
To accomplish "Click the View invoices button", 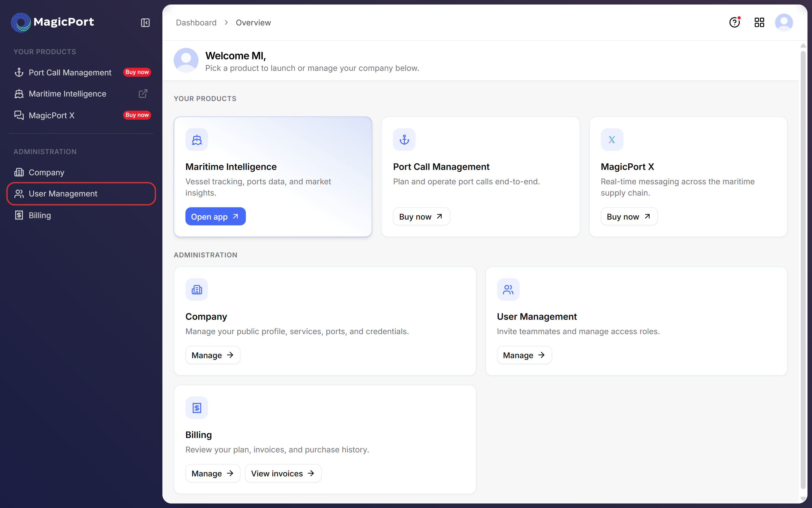I will (283, 473).
